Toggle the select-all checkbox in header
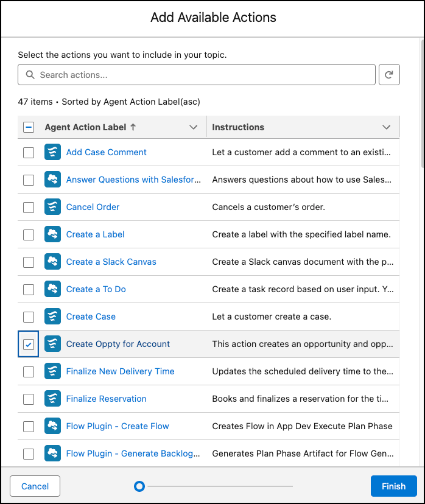The height and width of the screenshot is (504, 425). click(29, 127)
